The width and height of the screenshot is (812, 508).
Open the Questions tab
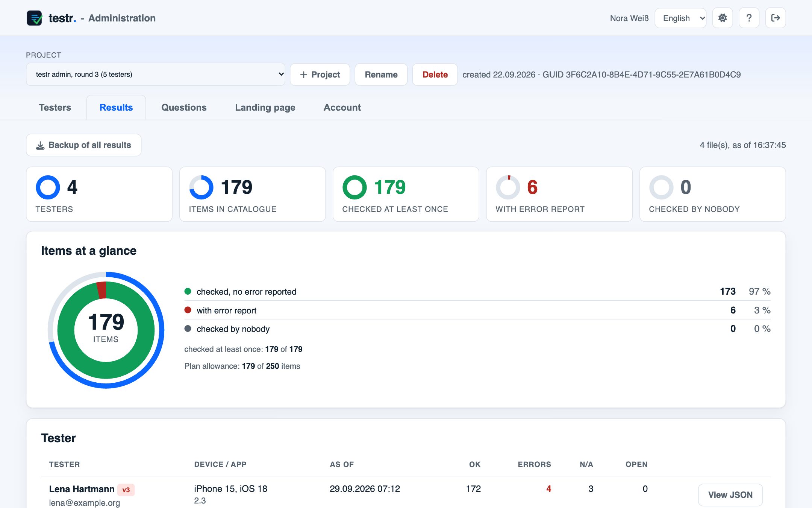[x=184, y=107]
